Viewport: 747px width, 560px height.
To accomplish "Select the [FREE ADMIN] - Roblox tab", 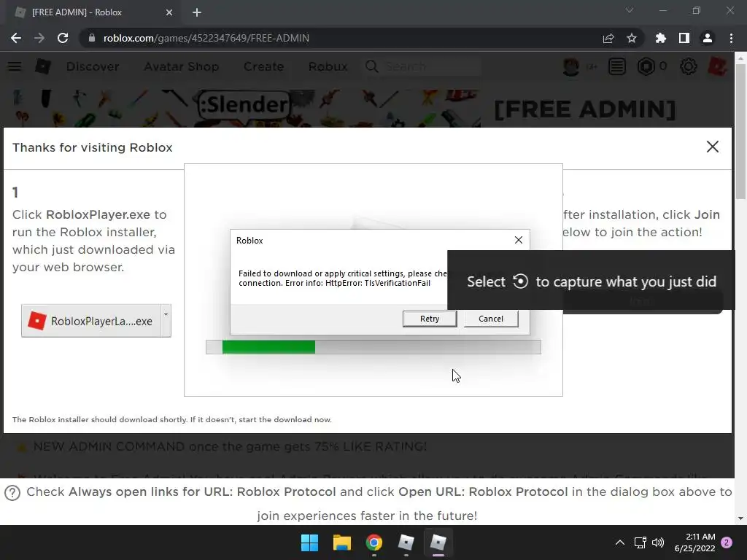I will (93, 12).
